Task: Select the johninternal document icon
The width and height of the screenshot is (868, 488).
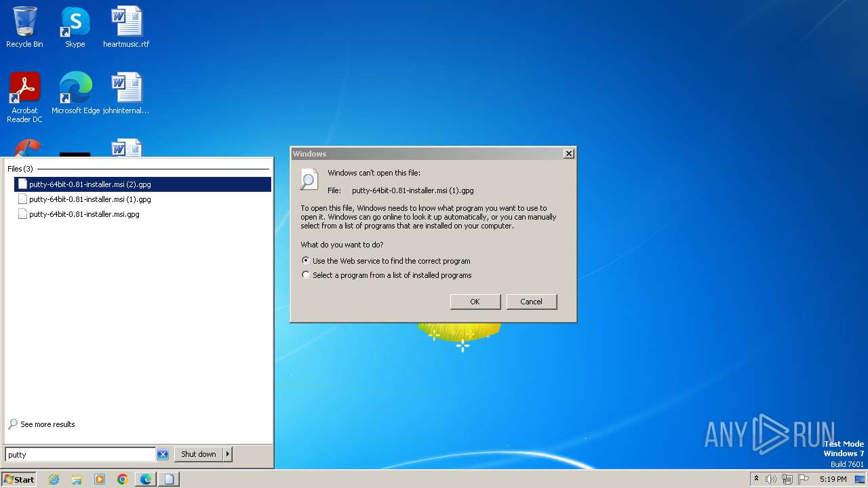Action: point(126,94)
